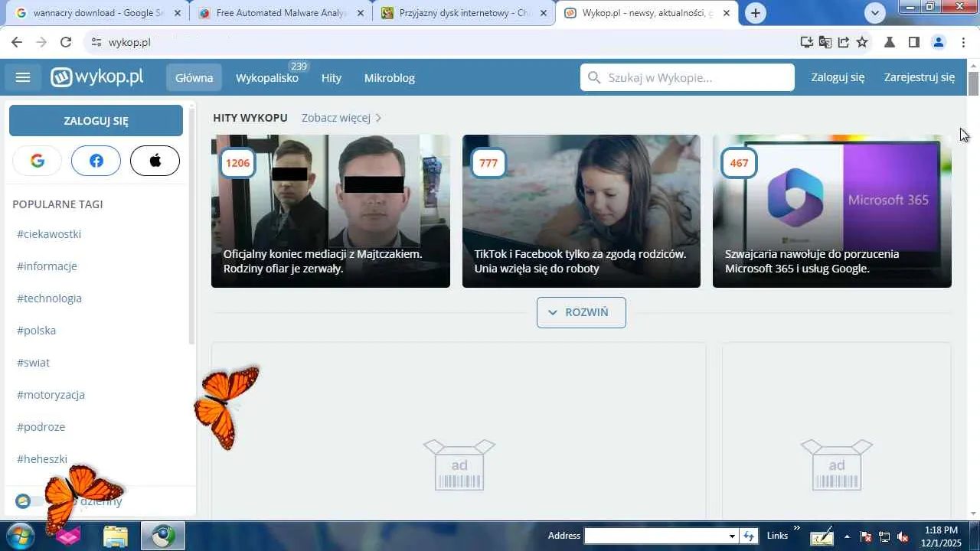This screenshot has height=551, width=980.
Task: Open the #motoryzacja tag
Action: click(x=51, y=395)
